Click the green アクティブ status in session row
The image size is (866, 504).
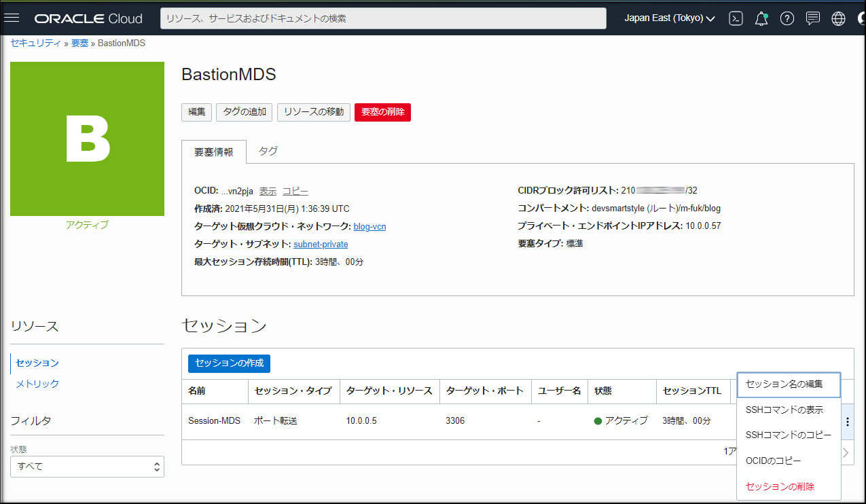coord(621,421)
